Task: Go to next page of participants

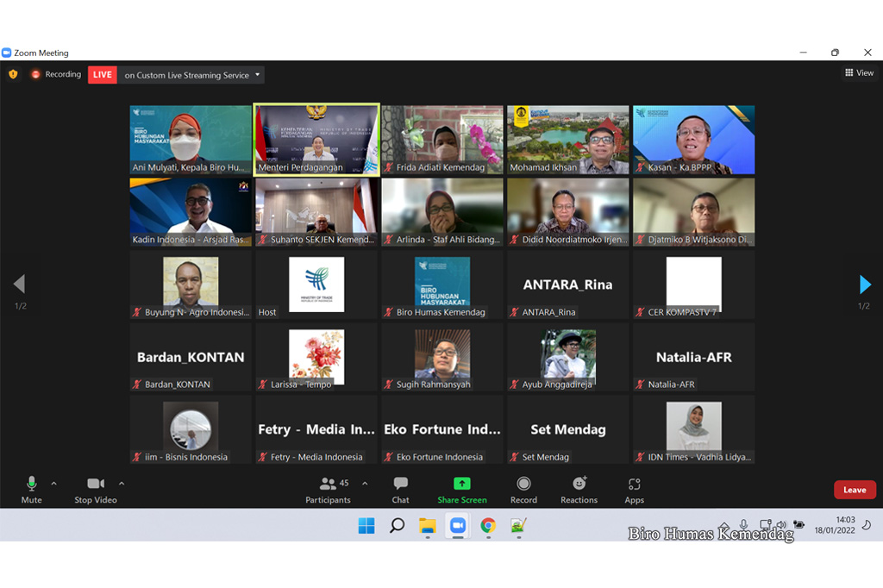Action: 865,285
